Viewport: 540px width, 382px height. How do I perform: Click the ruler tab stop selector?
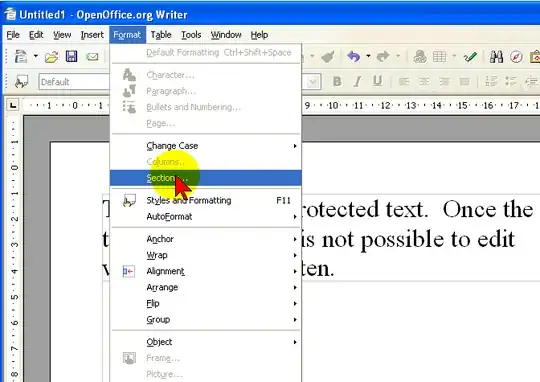point(13,105)
